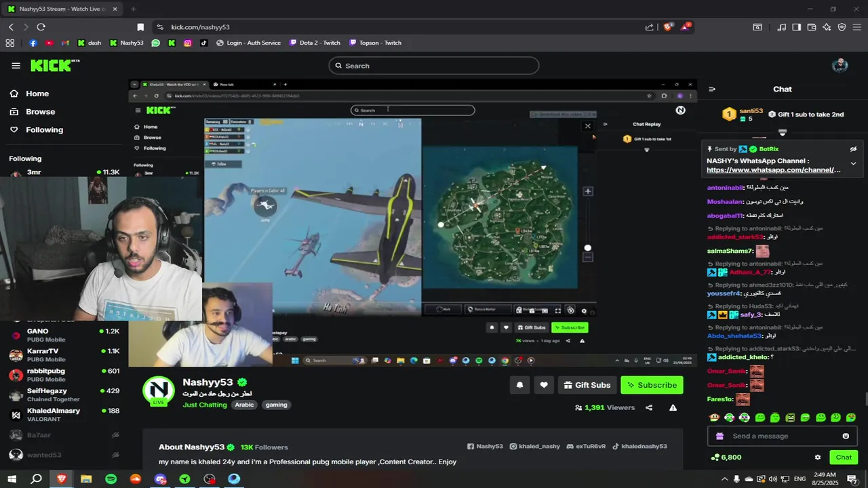The height and width of the screenshot is (488, 868).
Task: Click the Gift Subs button
Action: tap(587, 385)
